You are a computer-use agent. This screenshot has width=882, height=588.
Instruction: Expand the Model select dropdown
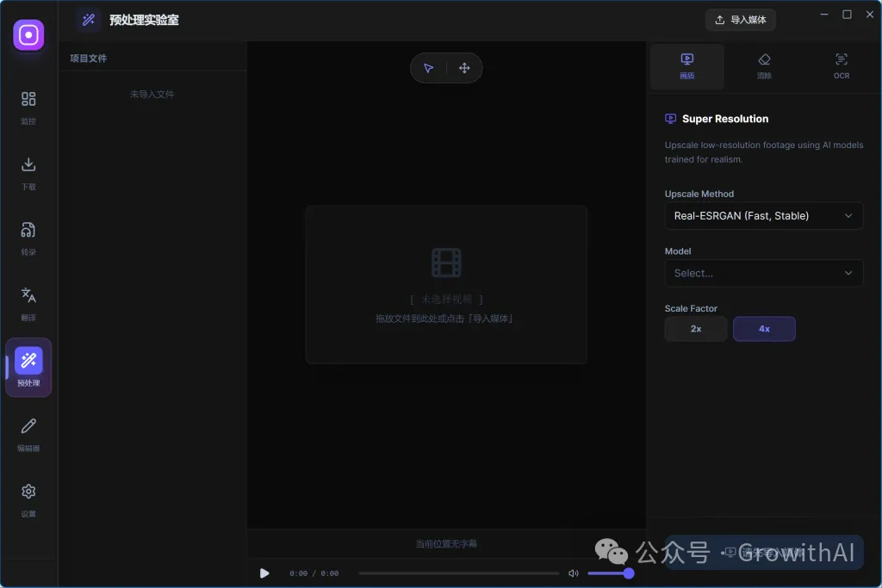click(x=763, y=273)
